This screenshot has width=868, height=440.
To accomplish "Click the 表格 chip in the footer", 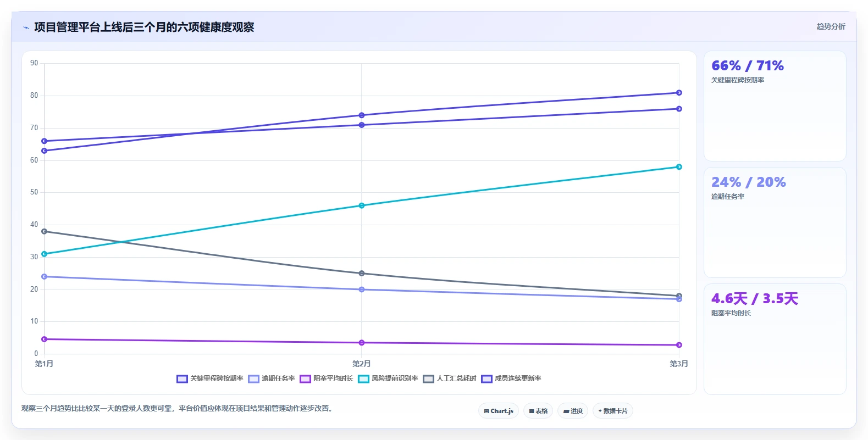I will coord(538,411).
